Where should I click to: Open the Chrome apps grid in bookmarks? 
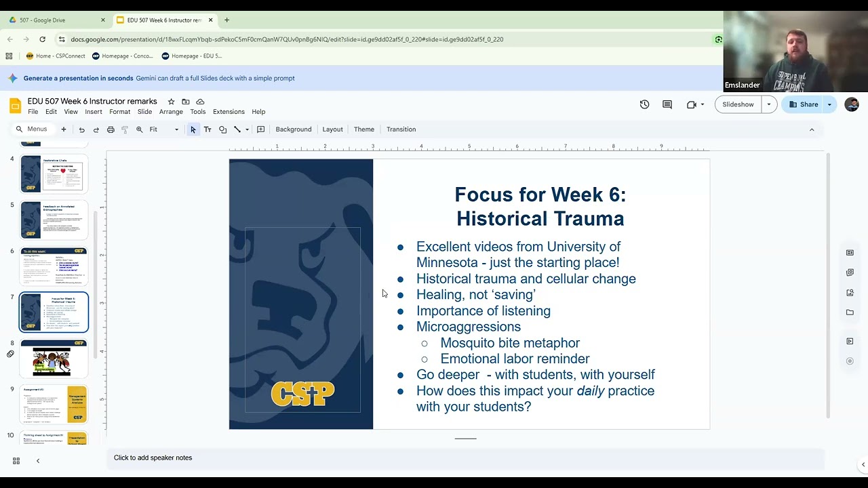(x=9, y=56)
